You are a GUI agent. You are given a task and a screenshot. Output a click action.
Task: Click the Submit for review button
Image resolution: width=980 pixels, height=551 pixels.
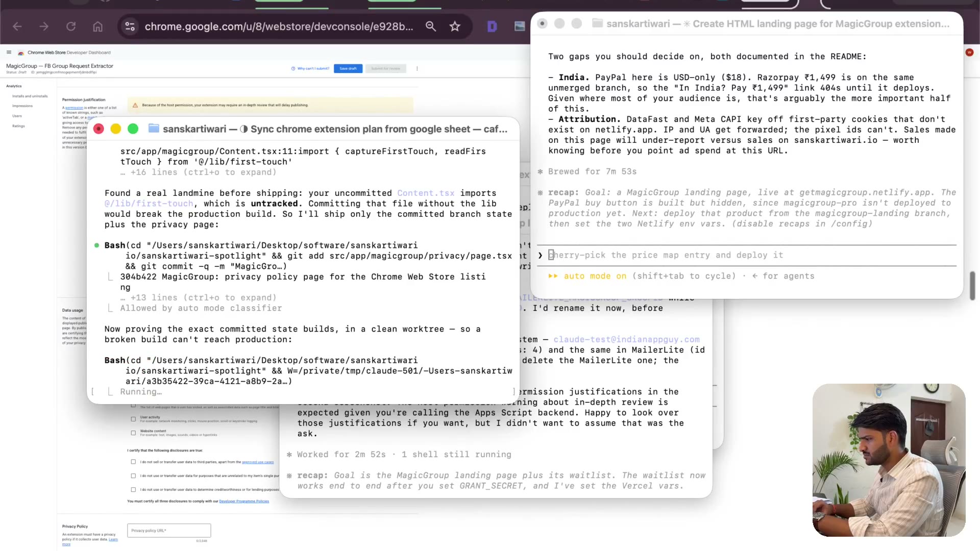[x=385, y=68]
